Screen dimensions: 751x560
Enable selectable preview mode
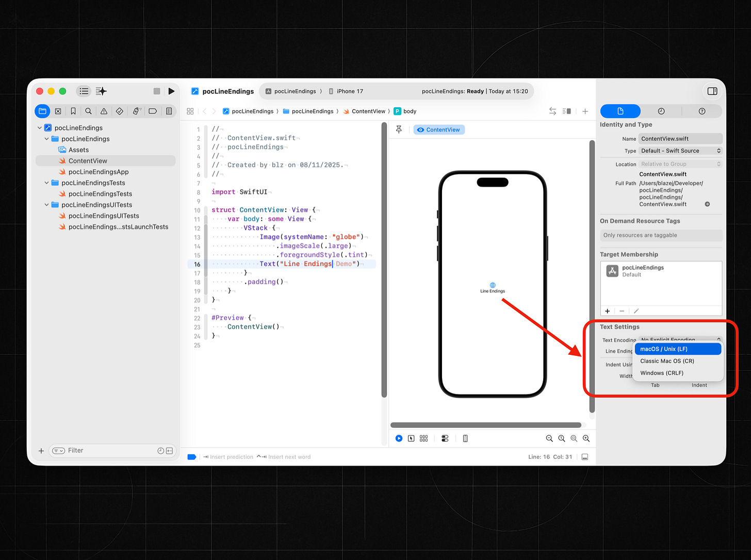[411, 438]
